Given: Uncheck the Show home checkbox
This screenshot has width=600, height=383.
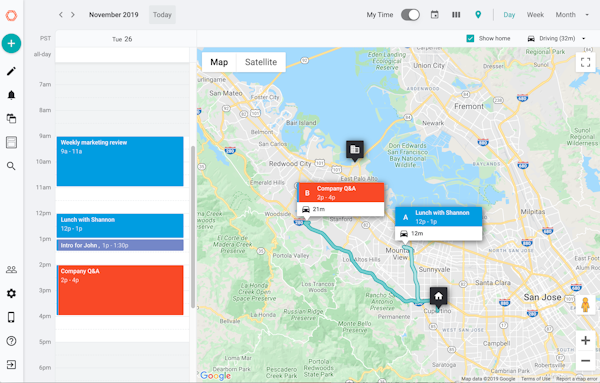Looking at the screenshot, I should pyautogui.click(x=470, y=39).
